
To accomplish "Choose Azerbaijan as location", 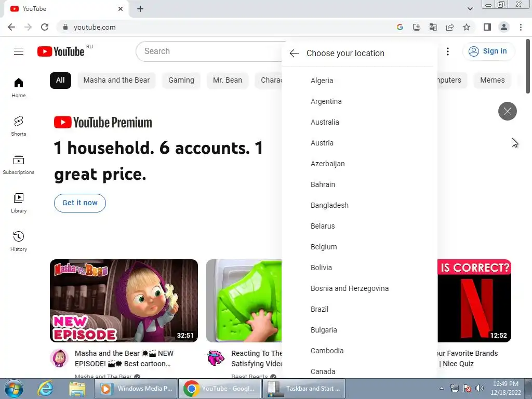I will (360, 164).
